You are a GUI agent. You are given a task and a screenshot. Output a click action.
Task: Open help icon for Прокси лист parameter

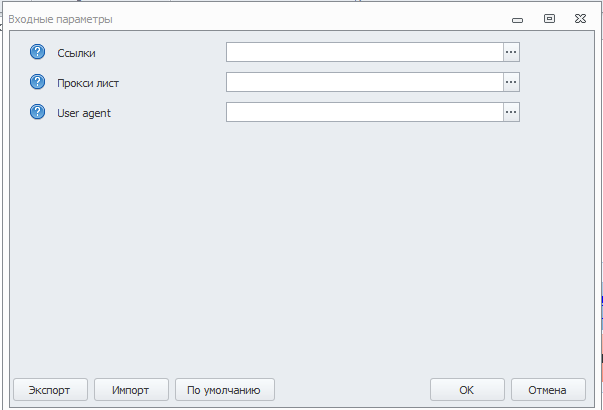(x=37, y=82)
